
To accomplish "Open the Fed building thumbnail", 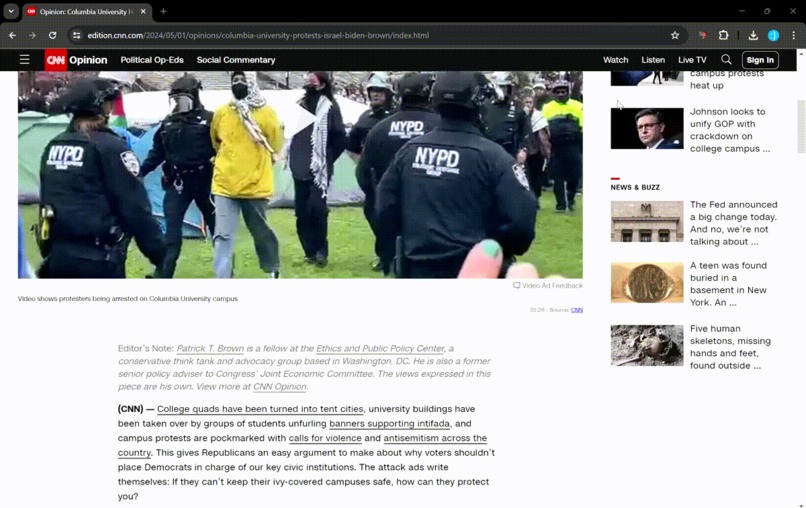I will pos(647,221).
